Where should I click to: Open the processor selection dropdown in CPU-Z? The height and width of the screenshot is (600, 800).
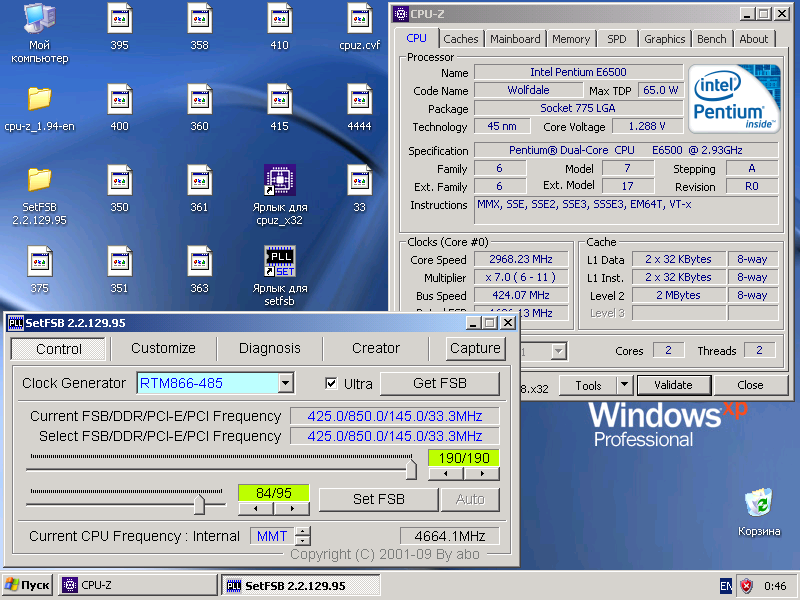point(559,351)
